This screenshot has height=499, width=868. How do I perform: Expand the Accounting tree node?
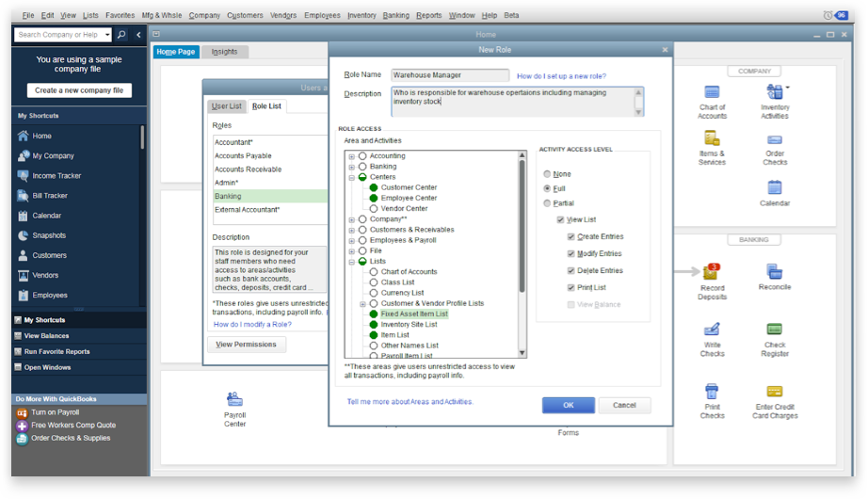(351, 156)
